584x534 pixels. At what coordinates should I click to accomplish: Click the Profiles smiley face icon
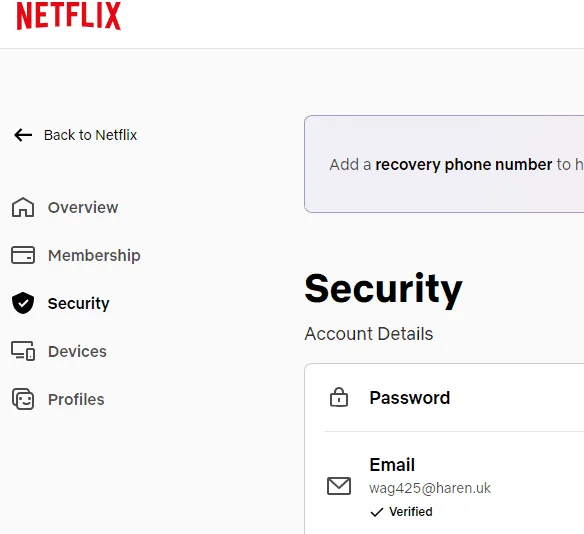point(23,399)
